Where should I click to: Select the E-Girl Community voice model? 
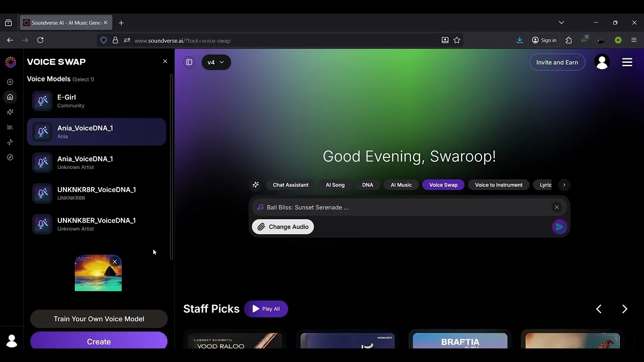click(x=97, y=101)
